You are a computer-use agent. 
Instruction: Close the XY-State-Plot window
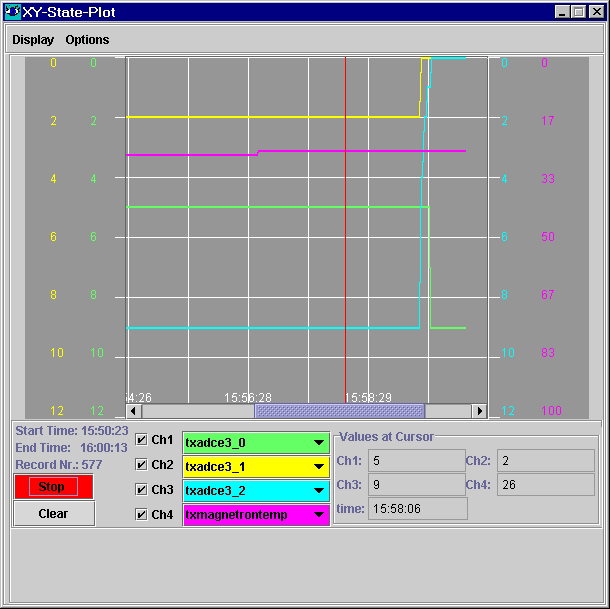[x=596, y=12]
